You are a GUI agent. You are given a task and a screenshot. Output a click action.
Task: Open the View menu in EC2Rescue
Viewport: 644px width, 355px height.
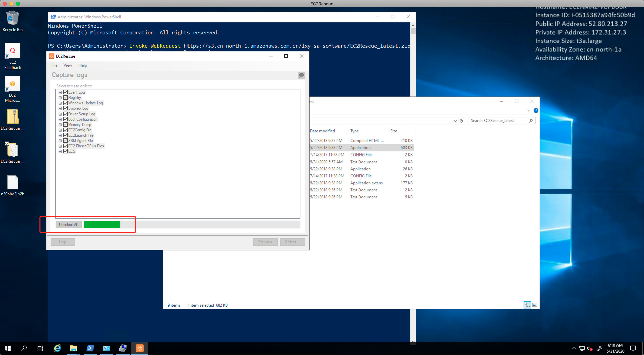(x=68, y=65)
